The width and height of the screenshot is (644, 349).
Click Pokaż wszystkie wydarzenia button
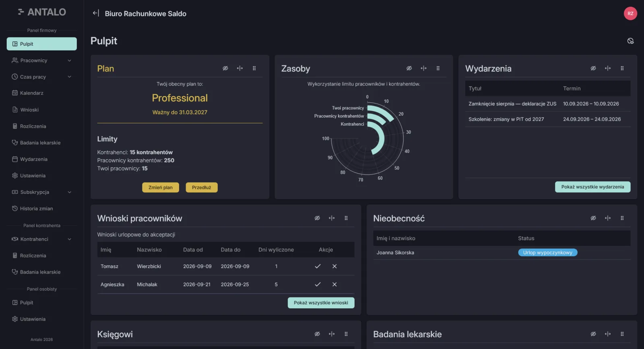point(592,187)
